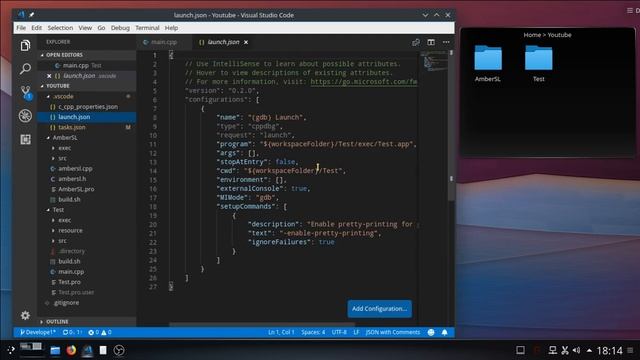Open the Terminal menu

pos(147,28)
